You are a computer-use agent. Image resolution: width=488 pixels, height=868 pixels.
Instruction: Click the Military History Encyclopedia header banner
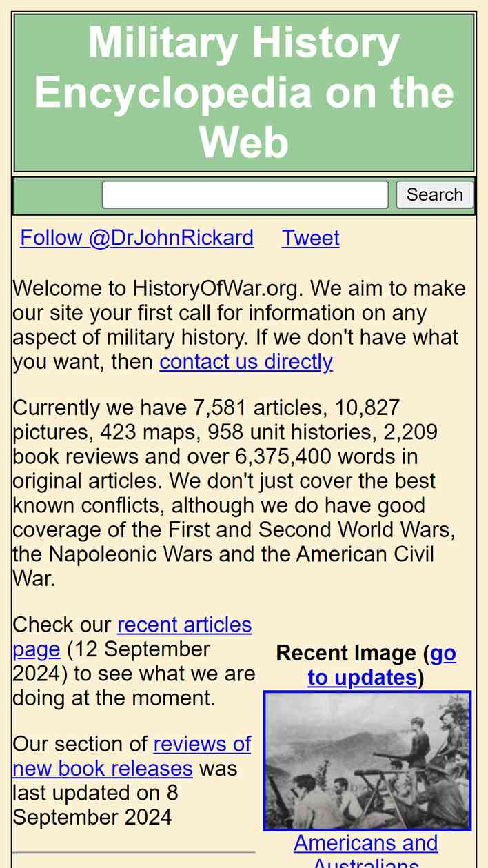pos(244,93)
